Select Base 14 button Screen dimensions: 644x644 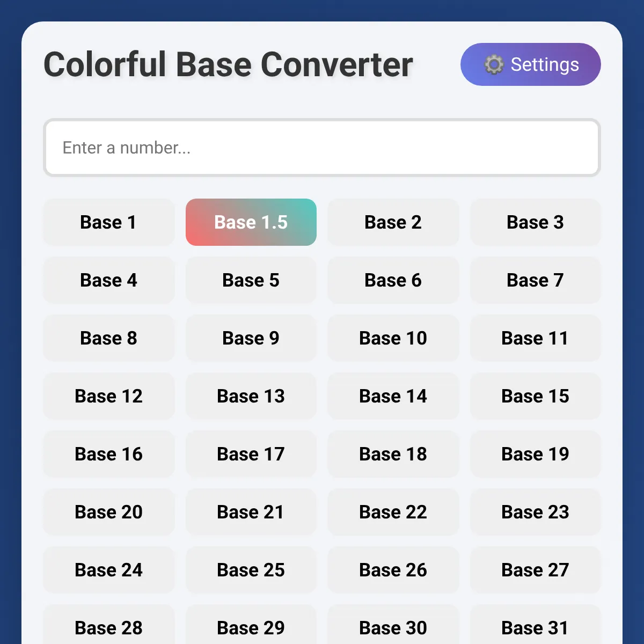[393, 396]
